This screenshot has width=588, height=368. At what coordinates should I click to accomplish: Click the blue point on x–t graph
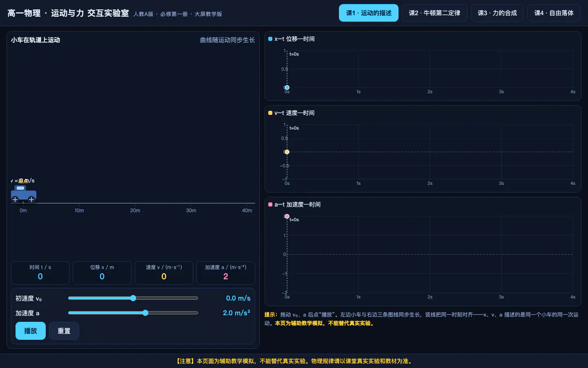(287, 88)
